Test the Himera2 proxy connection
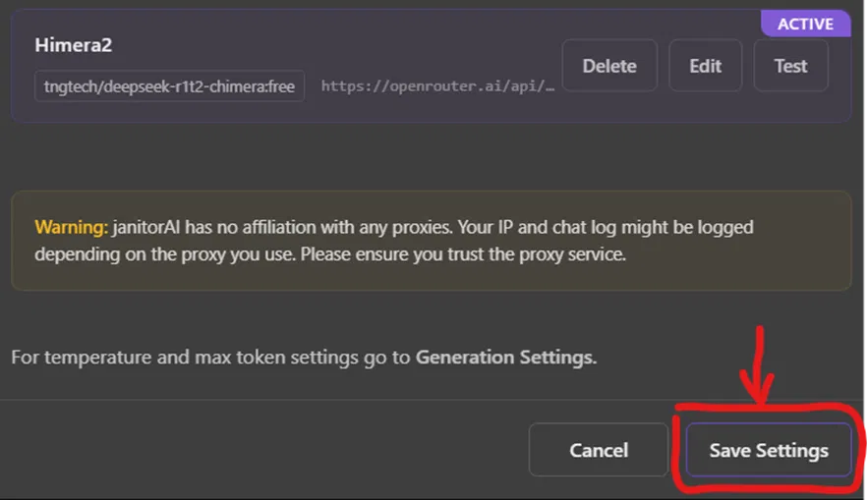This screenshot has width=868, height=500. tap(790, 67)
